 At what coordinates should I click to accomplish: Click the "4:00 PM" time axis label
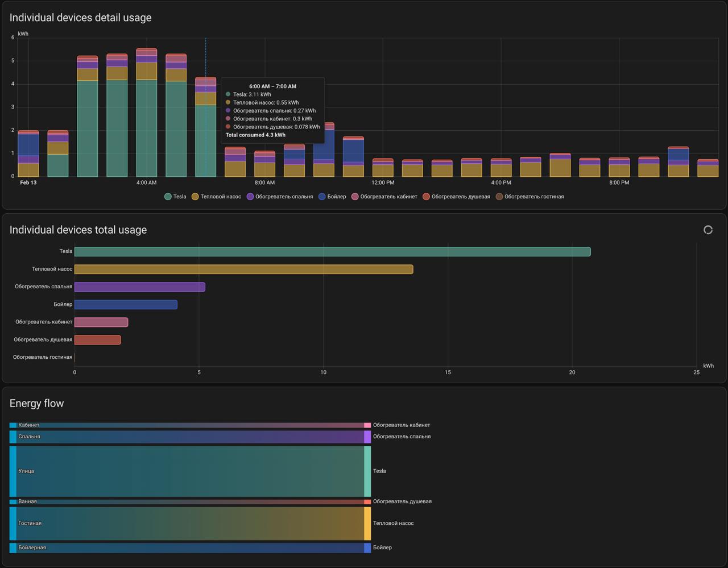point(501,183)
